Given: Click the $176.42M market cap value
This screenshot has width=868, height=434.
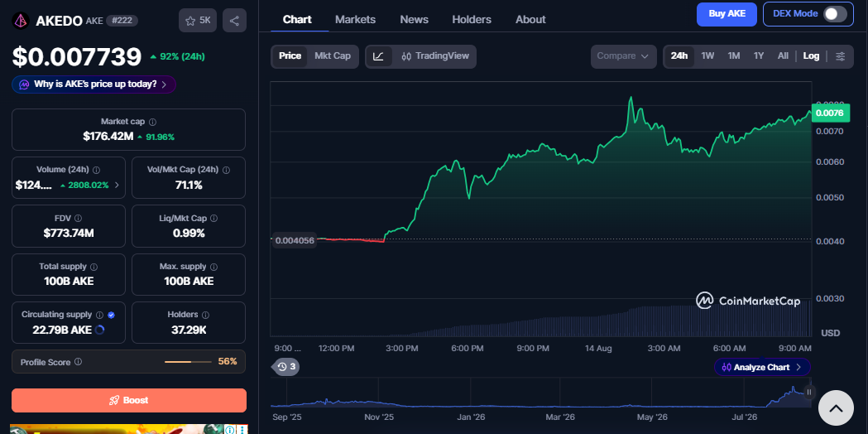Looking at the screenshot, I should coord(108,137).
